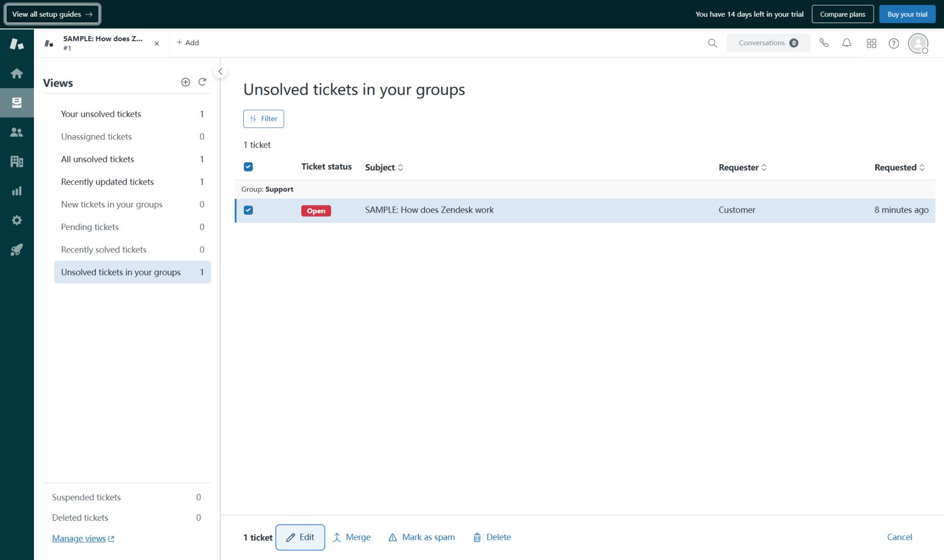Sort by Requester column
Viewport: 944px width, 560px height.
[742, 168]
